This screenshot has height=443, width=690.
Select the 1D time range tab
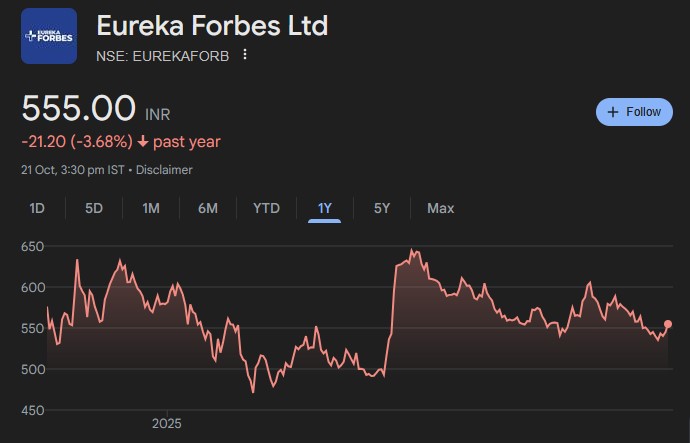tap(37, 208)
